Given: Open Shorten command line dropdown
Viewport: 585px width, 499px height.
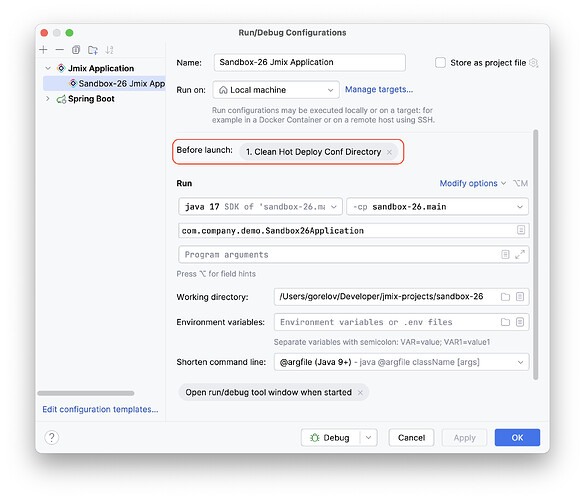Looking at the screenshot, I should [401, 362].
